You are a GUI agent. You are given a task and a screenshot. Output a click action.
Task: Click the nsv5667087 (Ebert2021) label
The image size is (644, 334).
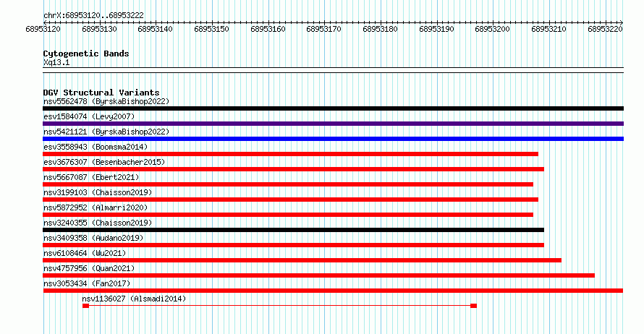[91, 177]
